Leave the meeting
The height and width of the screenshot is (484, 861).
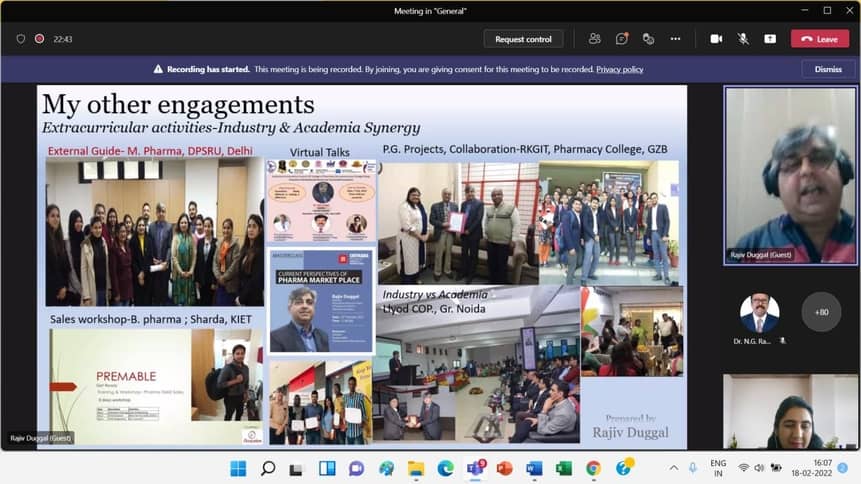(x=819, y=39)
